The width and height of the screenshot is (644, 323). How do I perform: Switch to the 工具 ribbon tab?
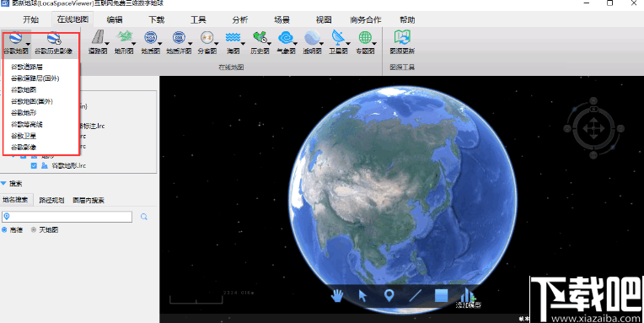click(x=198, y=19)
